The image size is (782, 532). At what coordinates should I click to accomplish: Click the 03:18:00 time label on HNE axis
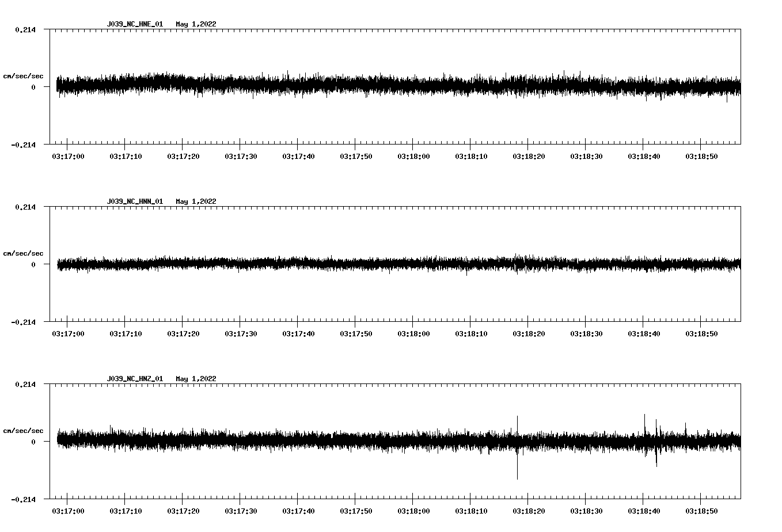pos(413,157)
